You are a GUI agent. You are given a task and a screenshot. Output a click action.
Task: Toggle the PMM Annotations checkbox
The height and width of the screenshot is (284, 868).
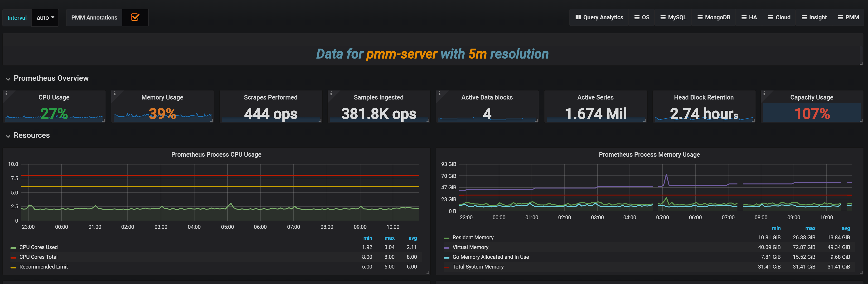(135, 17)
